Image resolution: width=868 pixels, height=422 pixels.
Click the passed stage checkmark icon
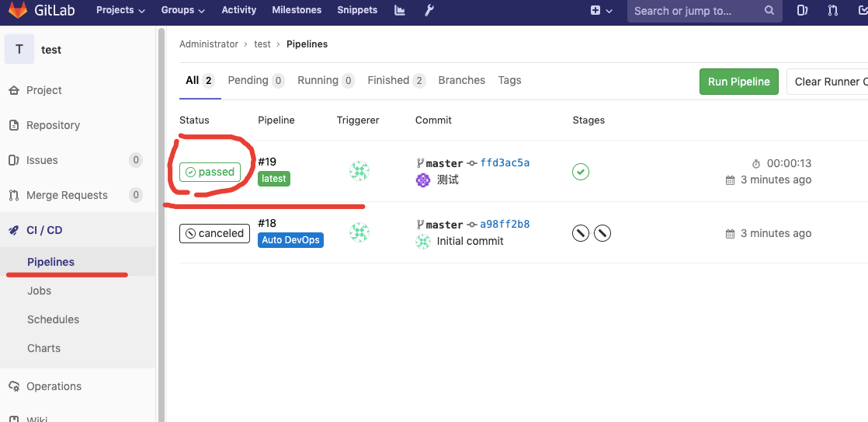[x=580, y=172]
